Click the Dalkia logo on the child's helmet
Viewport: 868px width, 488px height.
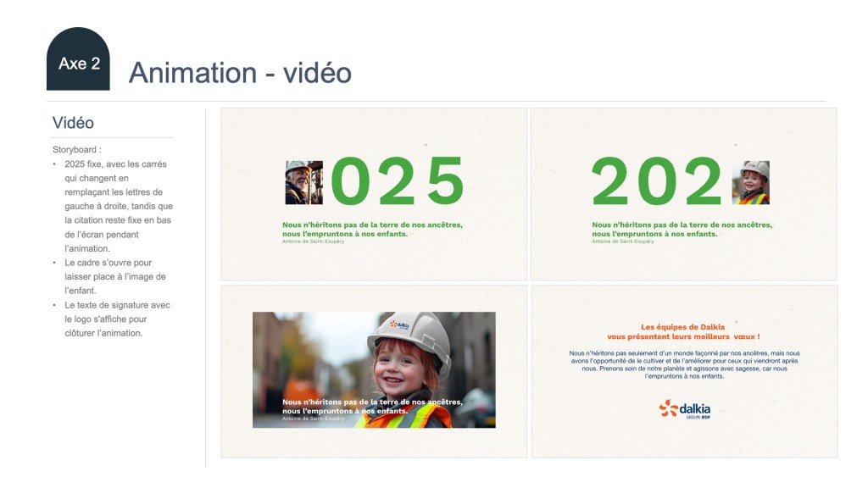399,324
